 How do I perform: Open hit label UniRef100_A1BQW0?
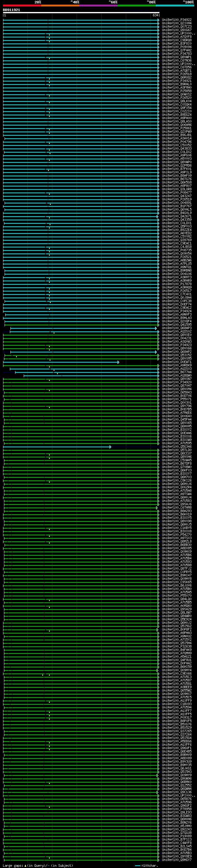tap(177, 375)
